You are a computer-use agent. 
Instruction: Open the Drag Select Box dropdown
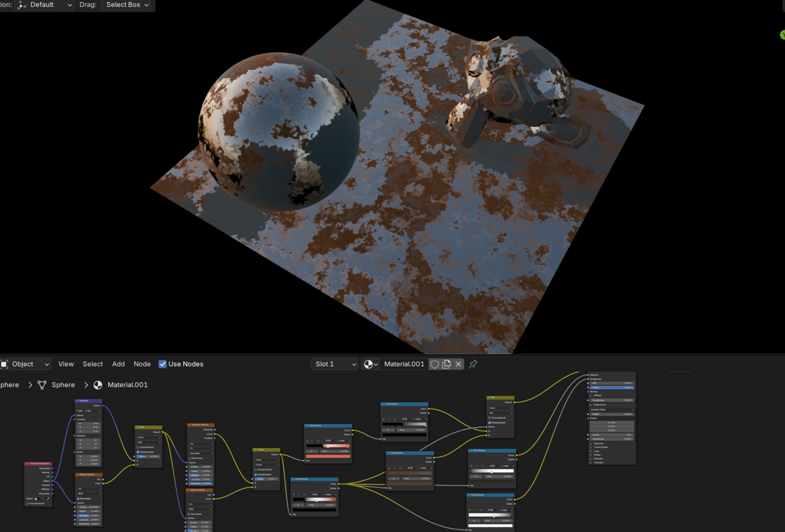click(x=128, y=5)
